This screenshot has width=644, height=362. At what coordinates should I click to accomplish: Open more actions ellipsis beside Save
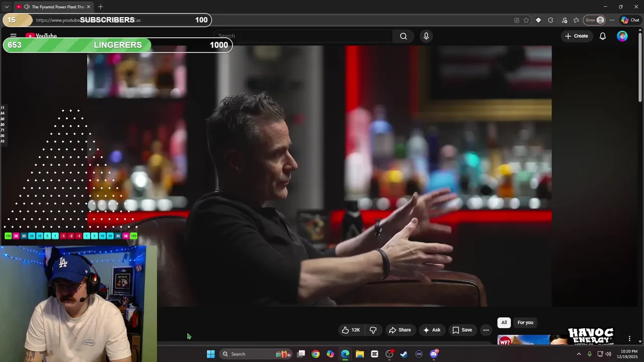click(486, 330)
